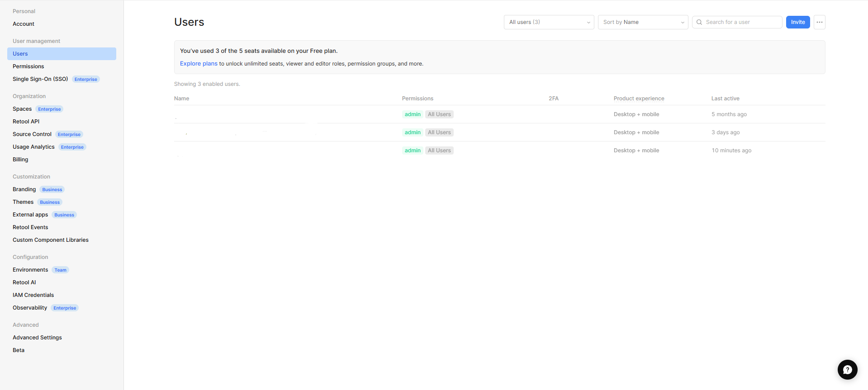This screenshot has width=868, height=390.
Task: Follow the Explore plans link
Action: click(199, 64)
